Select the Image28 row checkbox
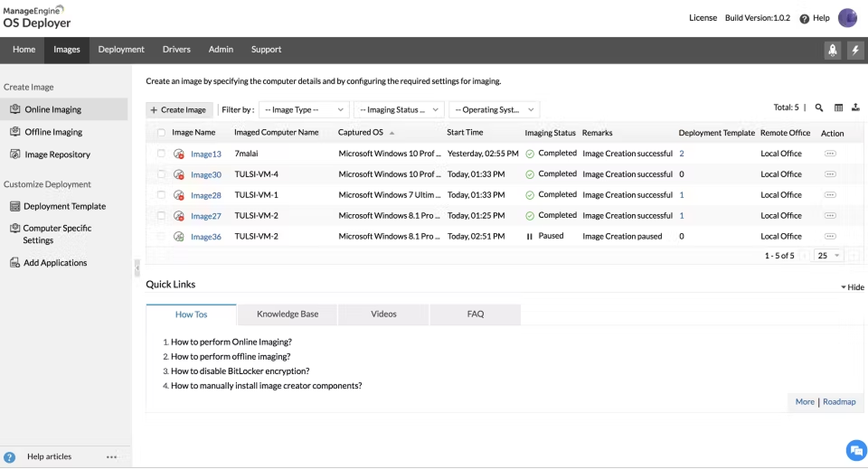This screenshot has height=469, width=868. tap(161, 195)
